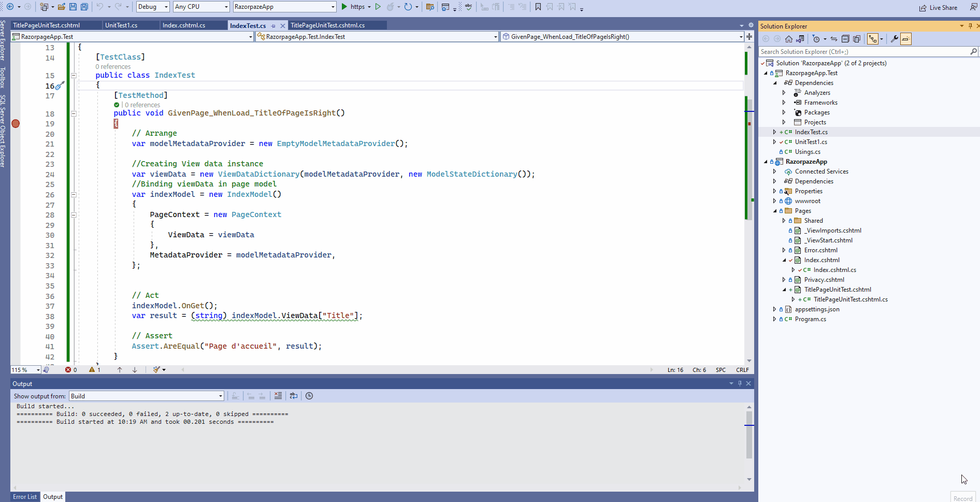Toggle the abc spell checker
The image size is (980, 502).
[468, 7]
